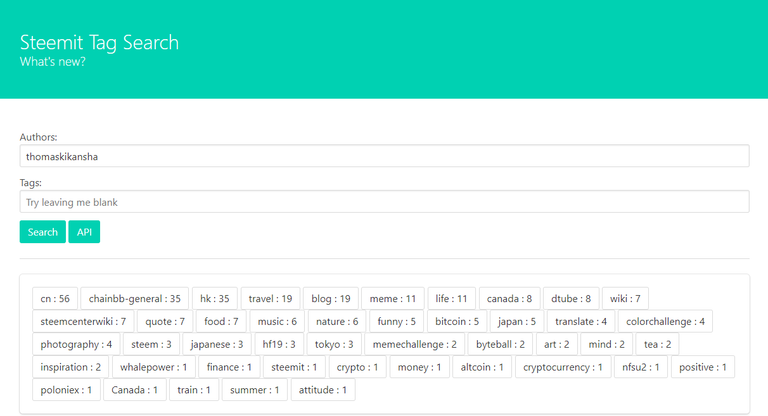Viewport: 768px width, 416px height.
Task: Choose the steemit : 1 tag
Action: pos(294,367)
